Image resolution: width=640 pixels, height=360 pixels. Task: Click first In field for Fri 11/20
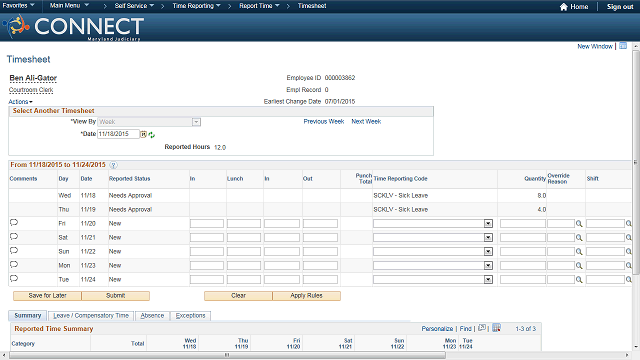[207, 224]
